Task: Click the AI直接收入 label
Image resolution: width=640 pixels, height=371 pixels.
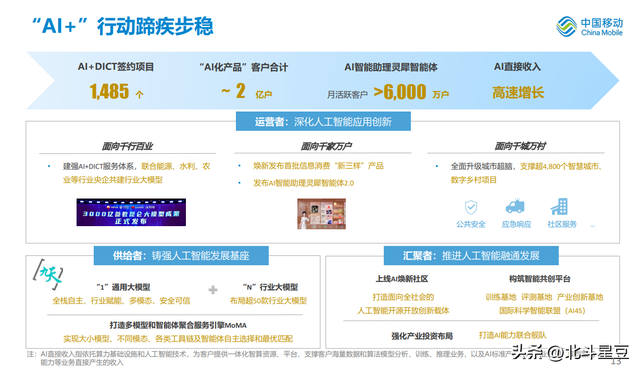Action: point(517,67)
